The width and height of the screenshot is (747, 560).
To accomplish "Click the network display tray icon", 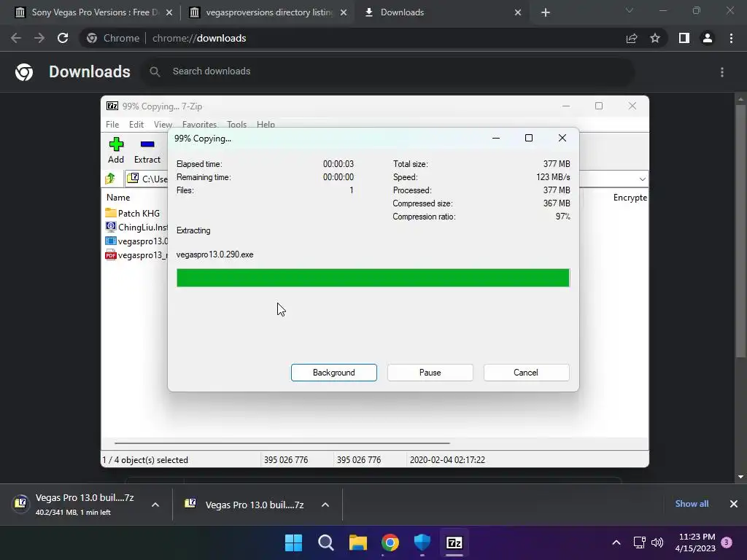I will 639,542.
